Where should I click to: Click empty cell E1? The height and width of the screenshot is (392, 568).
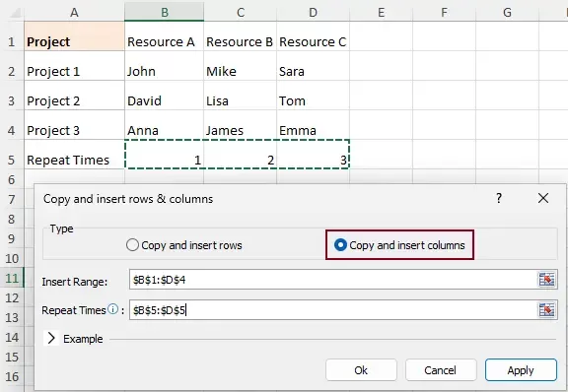tap(381, 36)
